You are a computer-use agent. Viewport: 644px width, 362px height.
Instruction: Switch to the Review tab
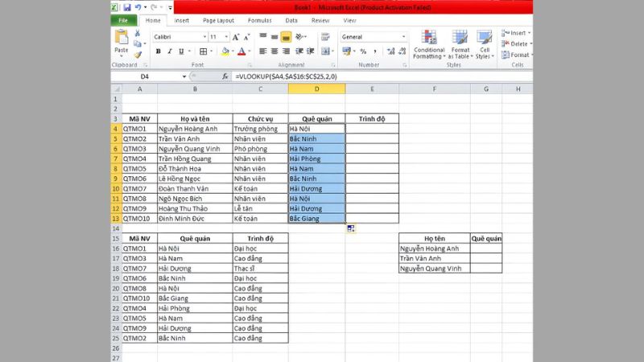pos(320,21)
